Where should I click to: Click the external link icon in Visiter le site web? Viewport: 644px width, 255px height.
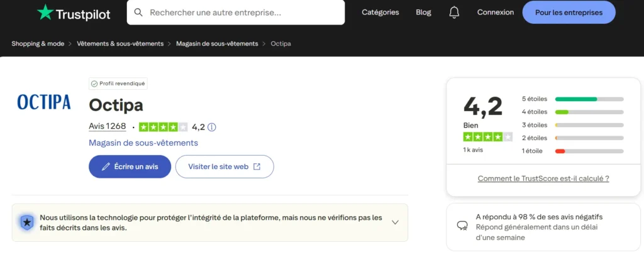point(257,166)
